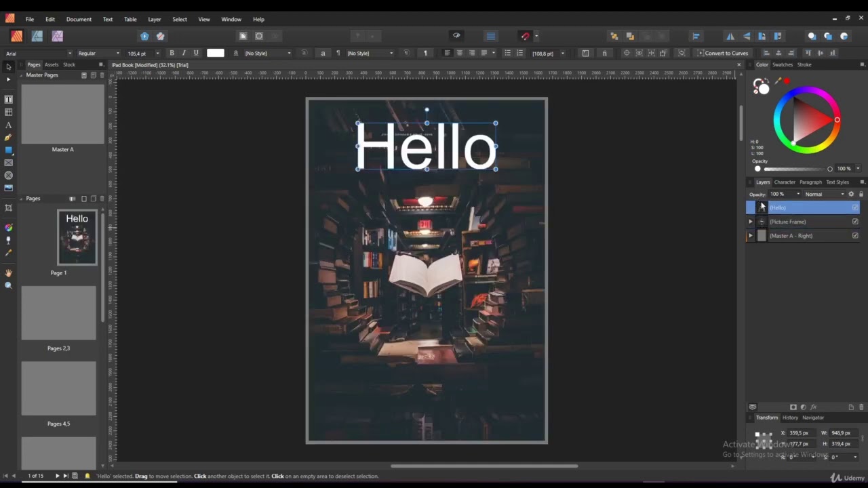Screen dimensions: 868x488
Task: Select the Move tool arrow
Action: (8, 66)
